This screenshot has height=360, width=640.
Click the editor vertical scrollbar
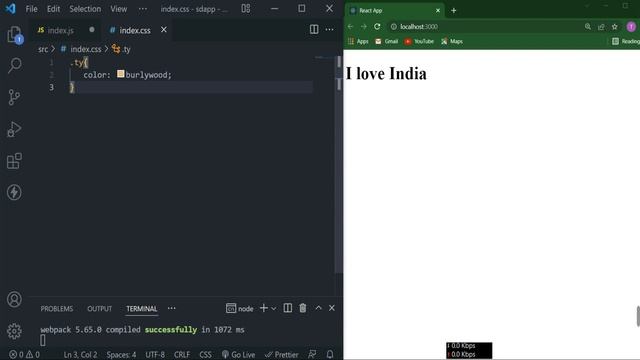coord(338,163)
